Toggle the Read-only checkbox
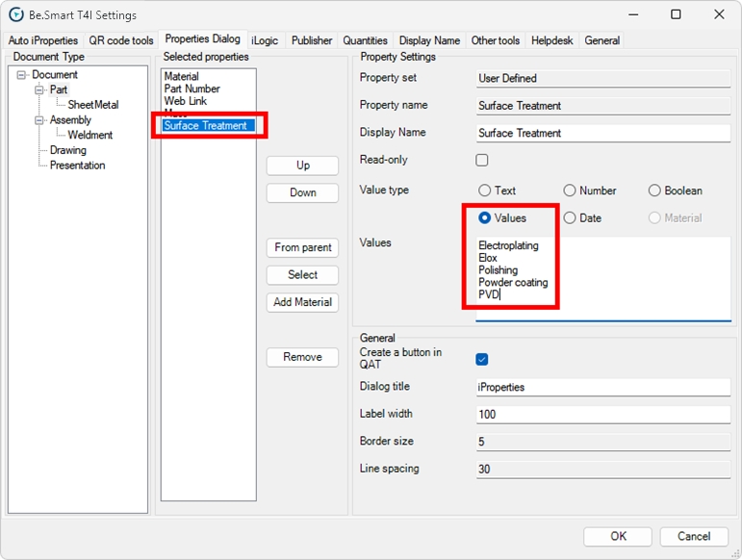This screenshot has width=742, height=560. (x=482, y=160)
